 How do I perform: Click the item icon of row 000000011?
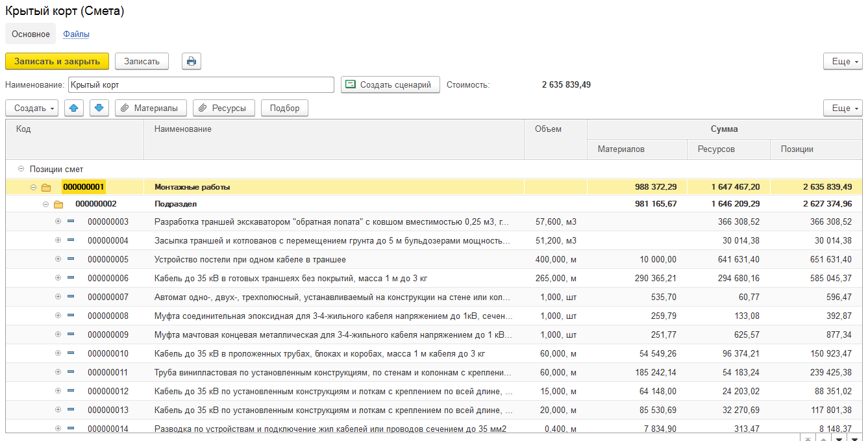click(71, 372)
